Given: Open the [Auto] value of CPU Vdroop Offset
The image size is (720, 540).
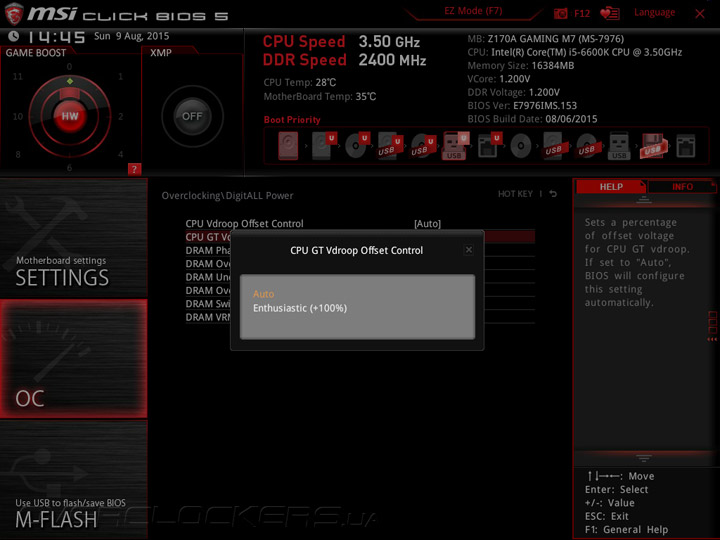Looking at the screenshot, I should [428, 224].
